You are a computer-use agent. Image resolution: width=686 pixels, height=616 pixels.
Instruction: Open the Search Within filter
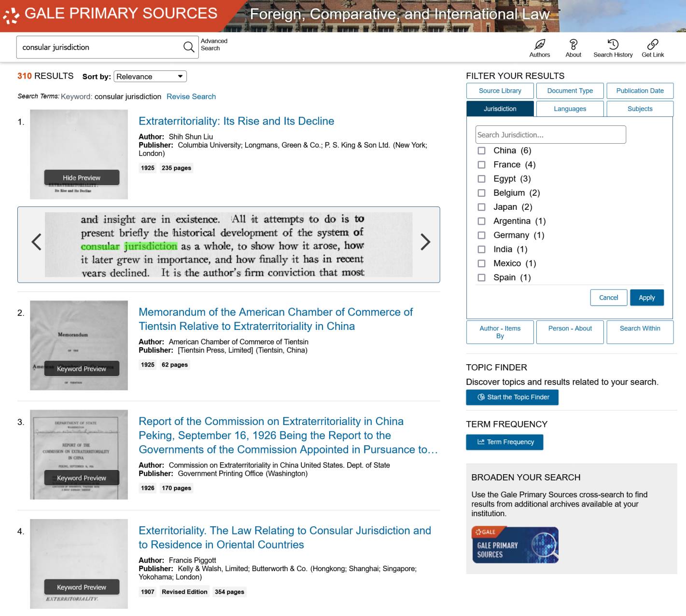point(640,332)
